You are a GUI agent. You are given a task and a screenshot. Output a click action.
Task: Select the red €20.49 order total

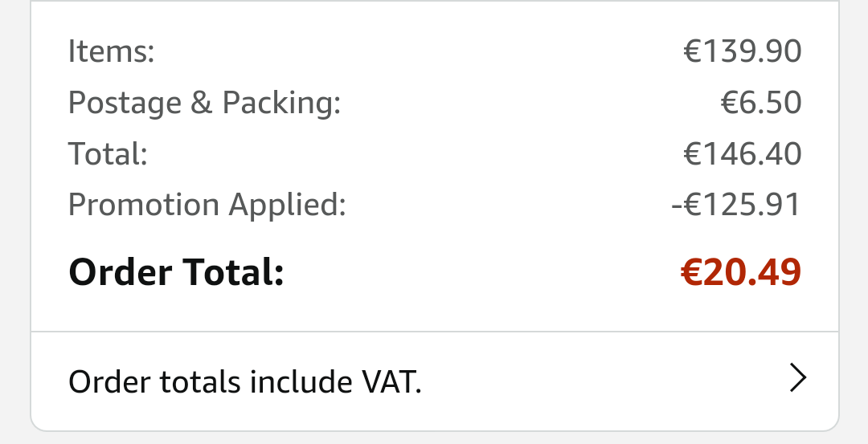coord(740,272)
